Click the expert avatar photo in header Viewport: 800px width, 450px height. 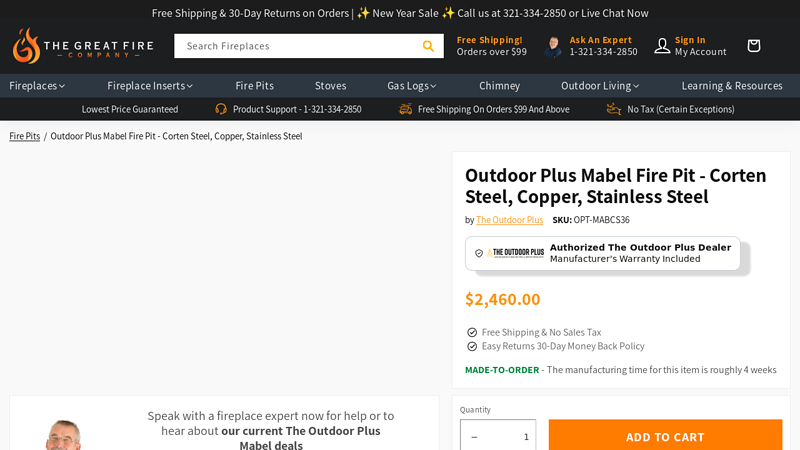[553, 46]
